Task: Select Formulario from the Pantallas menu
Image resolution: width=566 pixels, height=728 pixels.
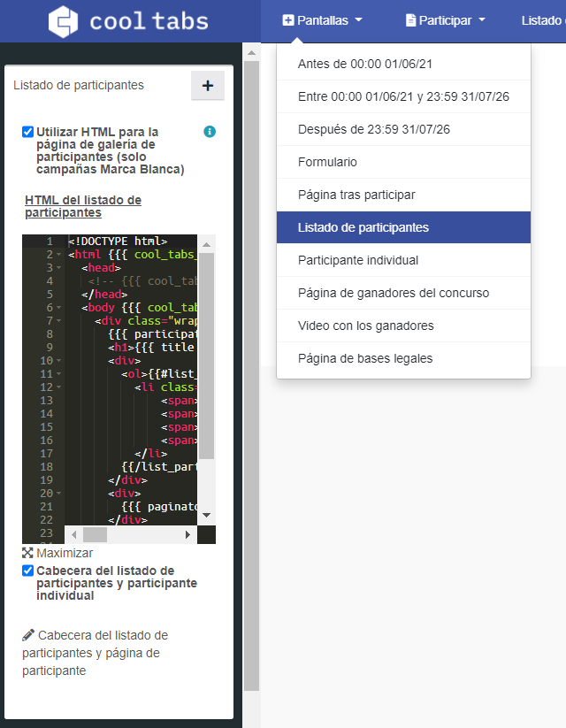Action: (x=327, y=162)
